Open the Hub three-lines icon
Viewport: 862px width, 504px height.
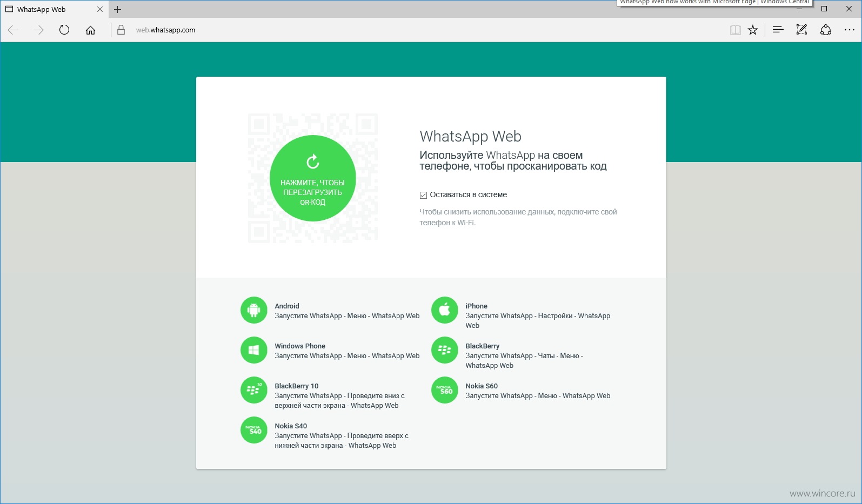click(x=778, y=30)
